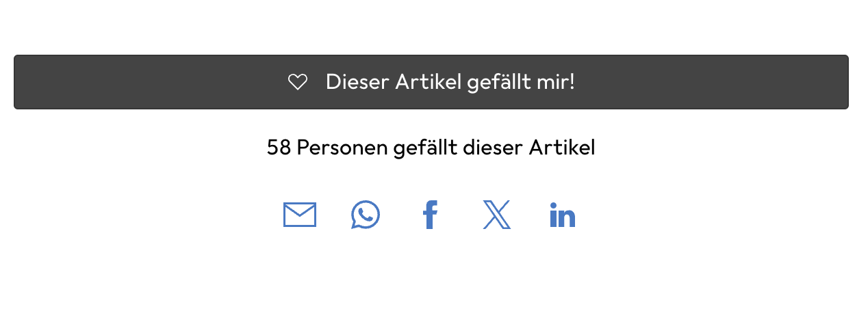
Task: Share the article on Facebook
Action: (x=430, y=215)
